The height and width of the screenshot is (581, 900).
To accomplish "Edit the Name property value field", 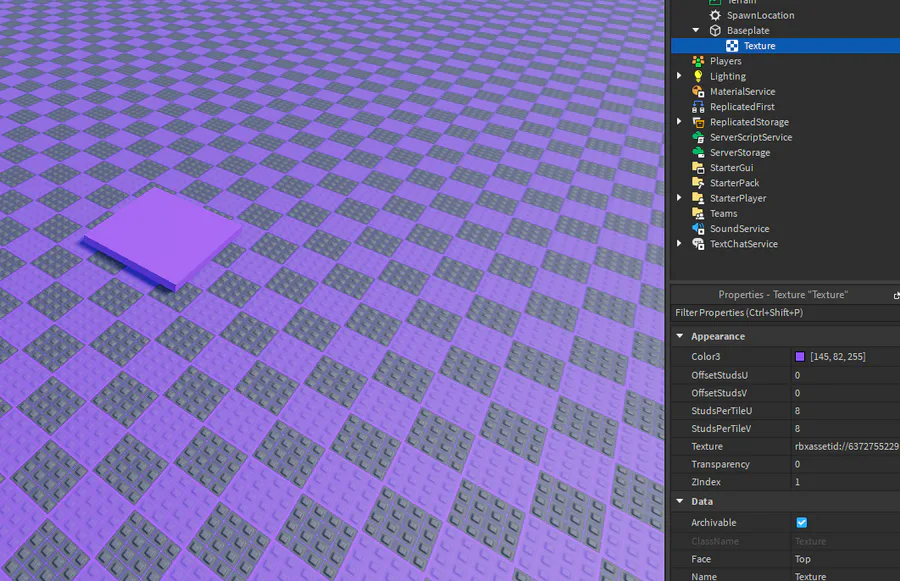I will 845,576.
